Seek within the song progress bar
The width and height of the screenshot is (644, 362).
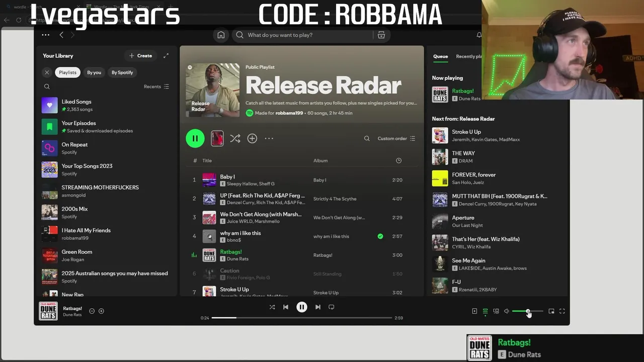pyautogui.click(x=302, y=318)
